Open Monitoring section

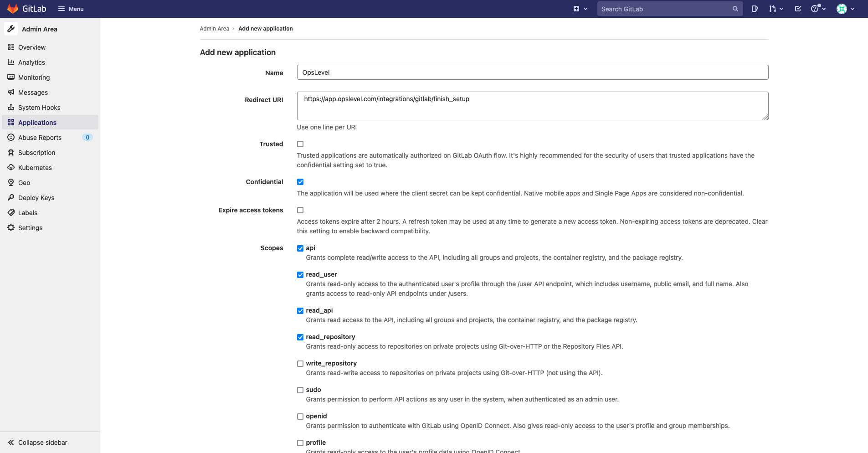pos(50,77)
